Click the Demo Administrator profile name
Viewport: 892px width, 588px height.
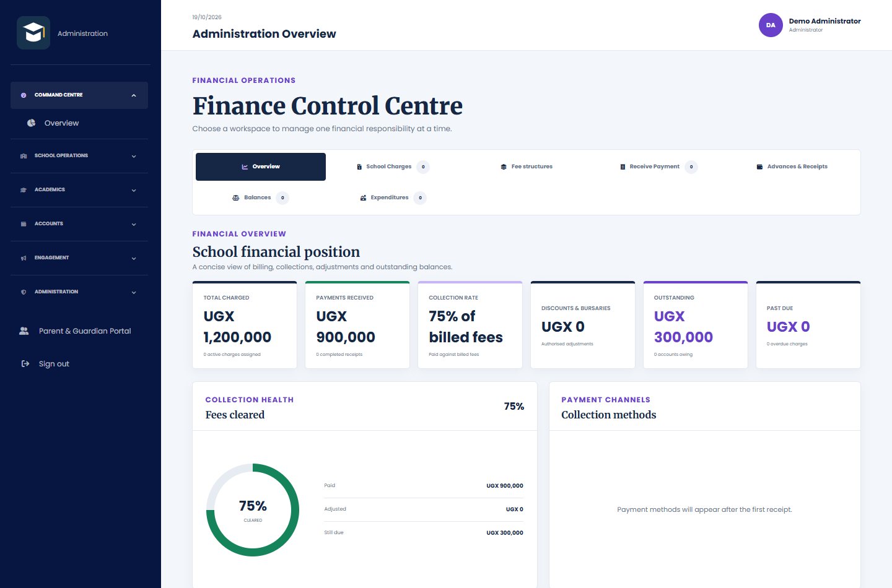[824, 21]
